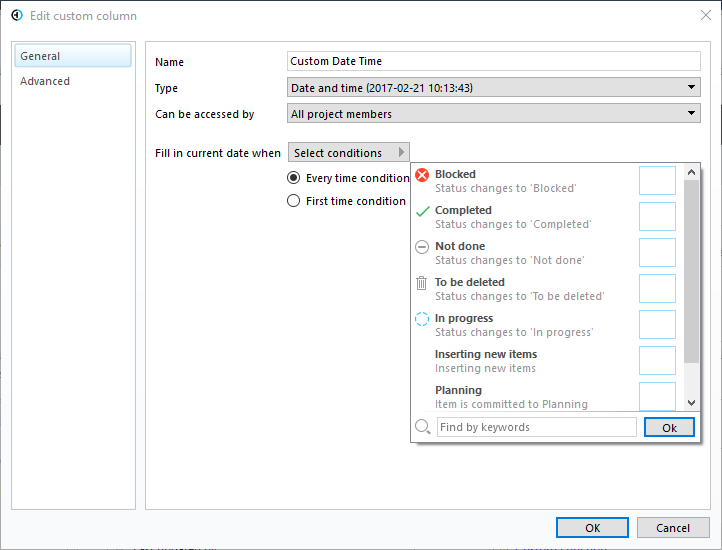Image resolution: width=722 pixels, height=550 pixels.
Task: Switch to the General tab
Action: pos(73,56)
